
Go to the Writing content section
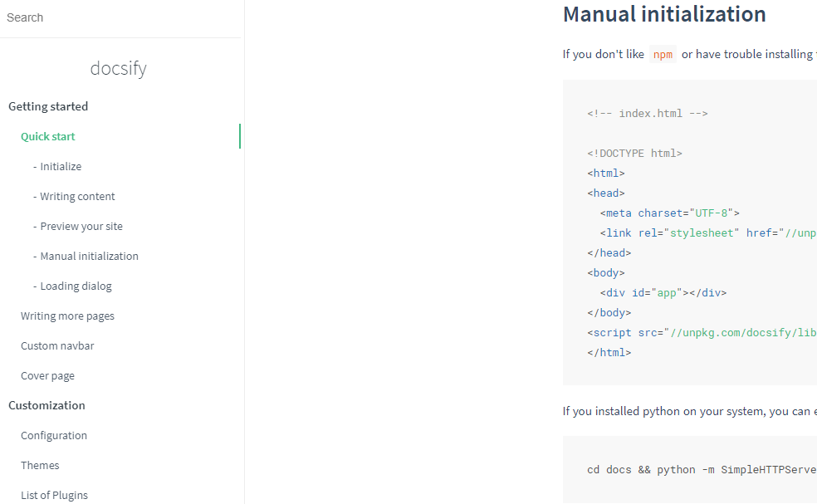coord(77,197)
